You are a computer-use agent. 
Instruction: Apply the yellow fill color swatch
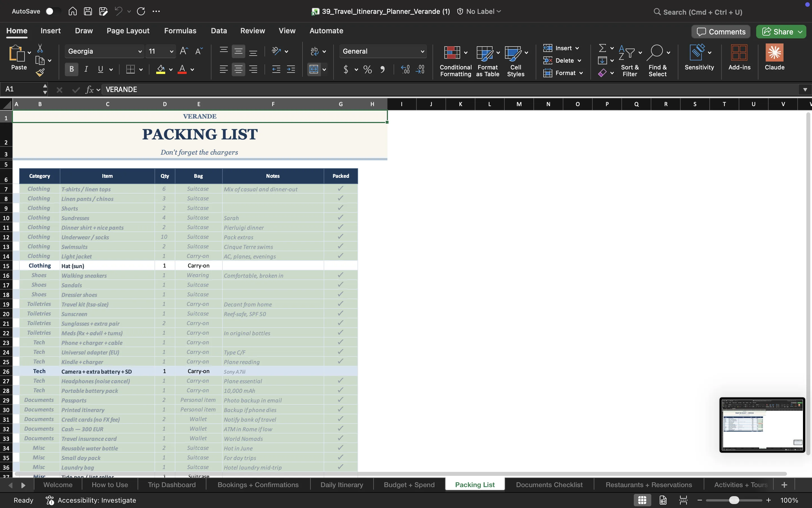coord(161,69)
